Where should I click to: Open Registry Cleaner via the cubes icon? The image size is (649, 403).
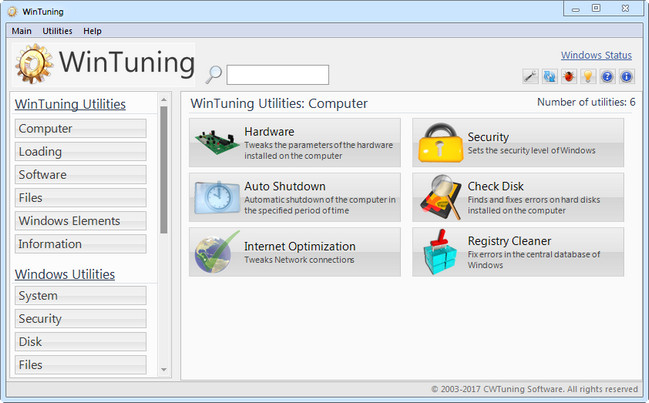pos(440,252)
